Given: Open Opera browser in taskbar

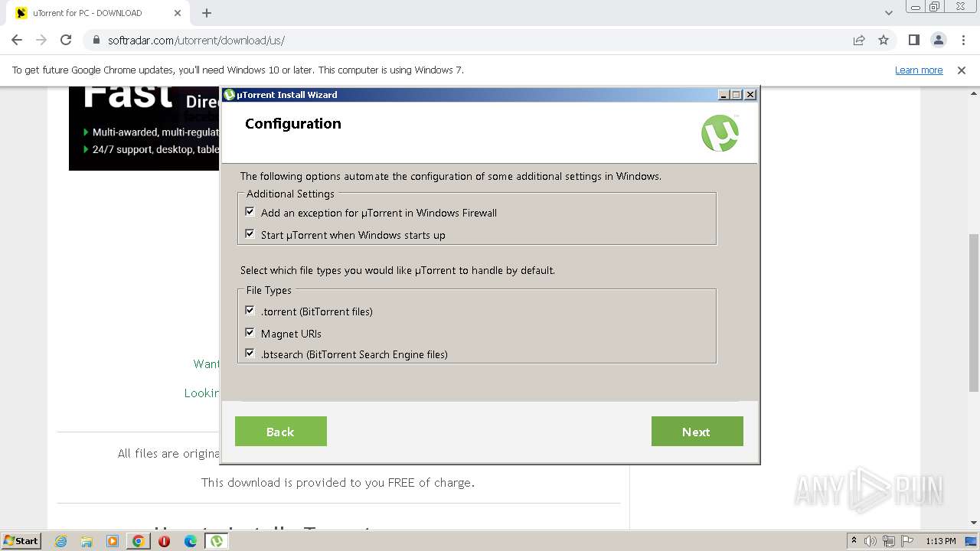Looking at the screenshot, I should coord(164,541).
